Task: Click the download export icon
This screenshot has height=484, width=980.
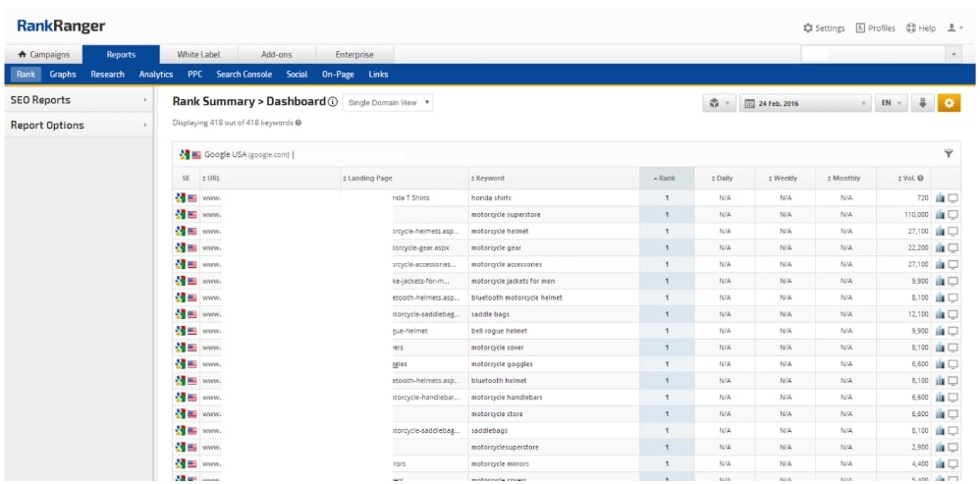Action: (x=922, y=104)
